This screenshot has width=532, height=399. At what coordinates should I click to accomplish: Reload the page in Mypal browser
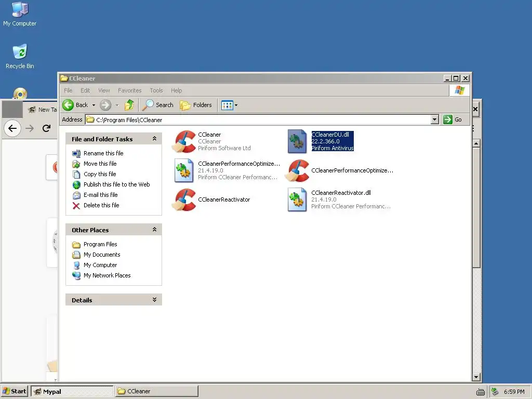click(x=46, y=128)
